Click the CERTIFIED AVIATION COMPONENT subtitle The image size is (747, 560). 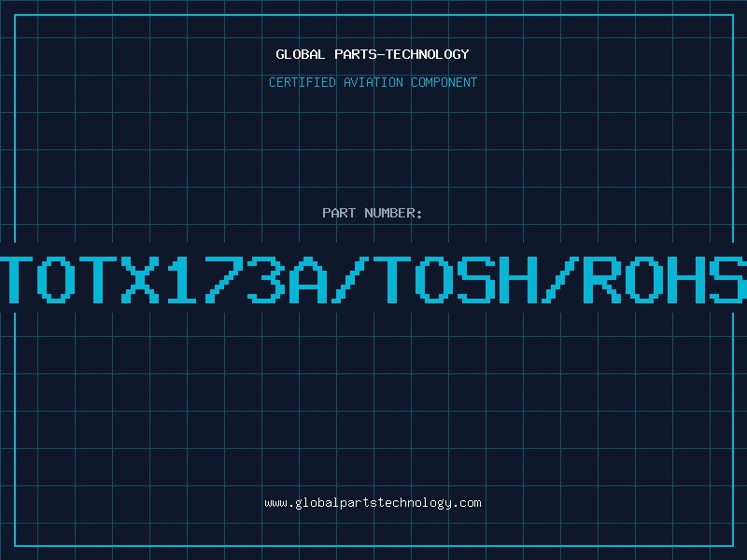373,82
